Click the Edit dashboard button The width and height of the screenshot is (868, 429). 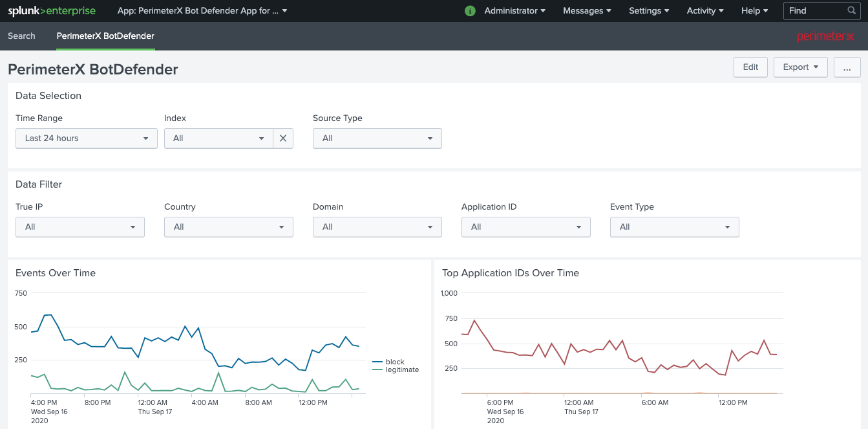coord(750,67)
